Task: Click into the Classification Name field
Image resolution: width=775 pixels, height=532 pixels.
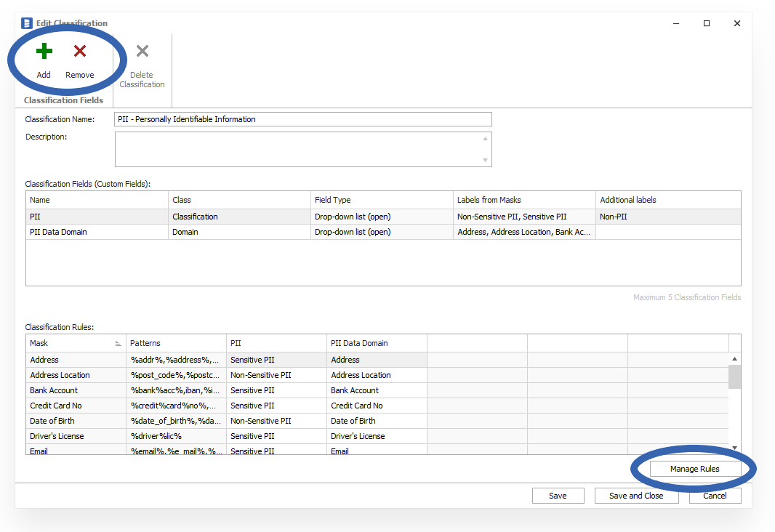Action: click(x=302, y=119)
